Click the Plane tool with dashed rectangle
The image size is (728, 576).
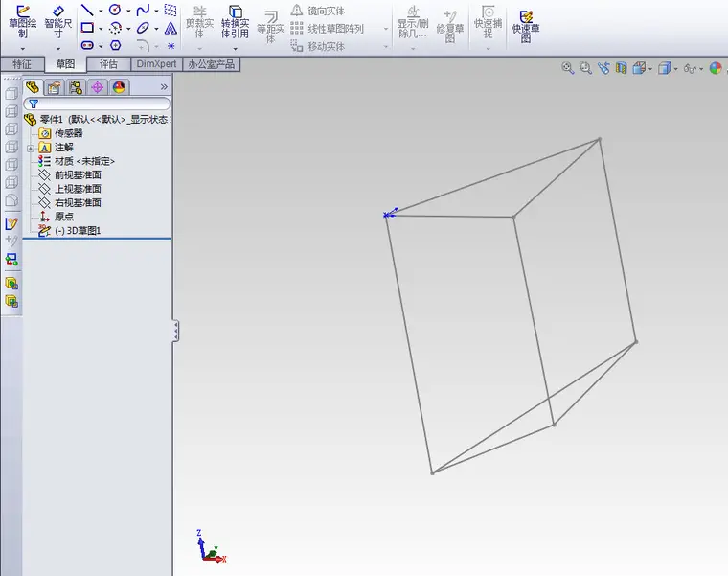pos(171,10)
